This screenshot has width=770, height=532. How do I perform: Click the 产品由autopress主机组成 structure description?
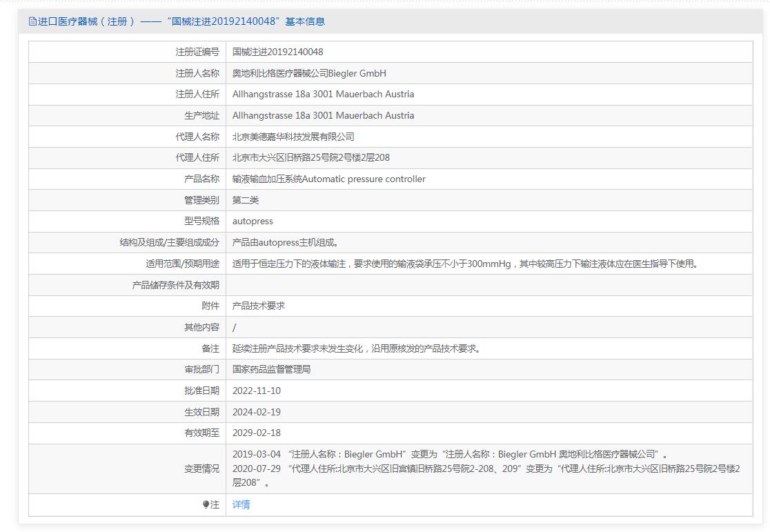(x=286, y=243)
